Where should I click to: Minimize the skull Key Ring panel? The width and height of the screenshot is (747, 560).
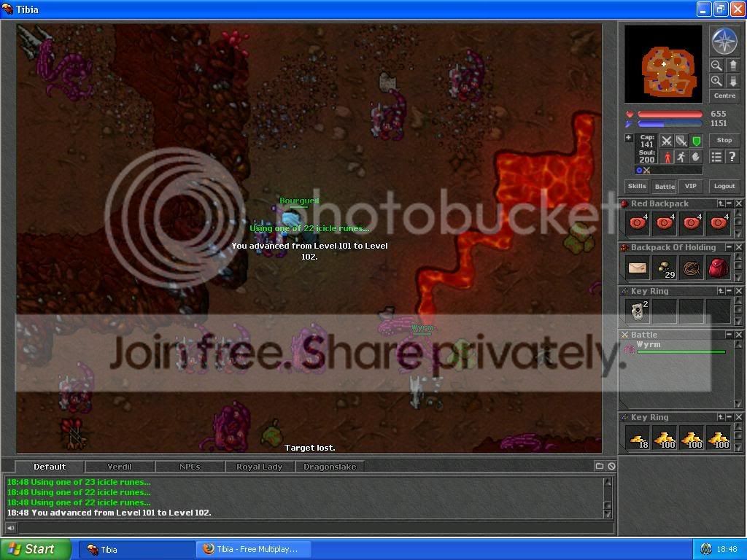tap(729, 291)
